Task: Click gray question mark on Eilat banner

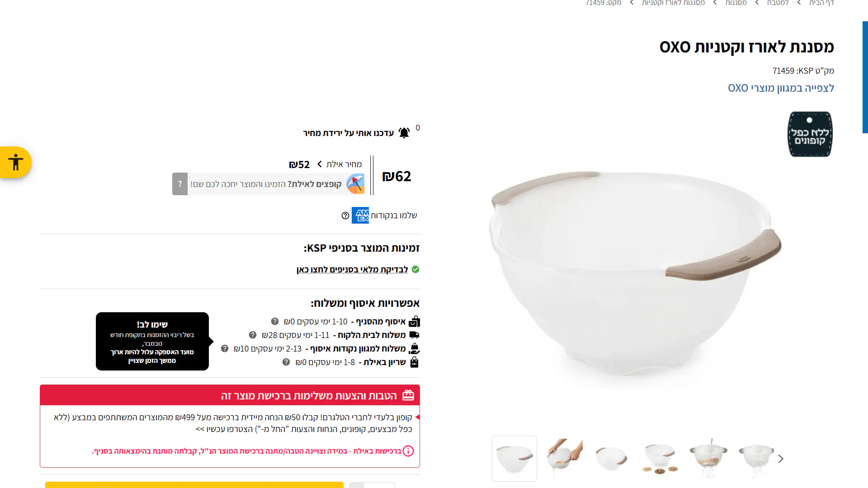Action: pyautogui.click(x=180, y=184)
